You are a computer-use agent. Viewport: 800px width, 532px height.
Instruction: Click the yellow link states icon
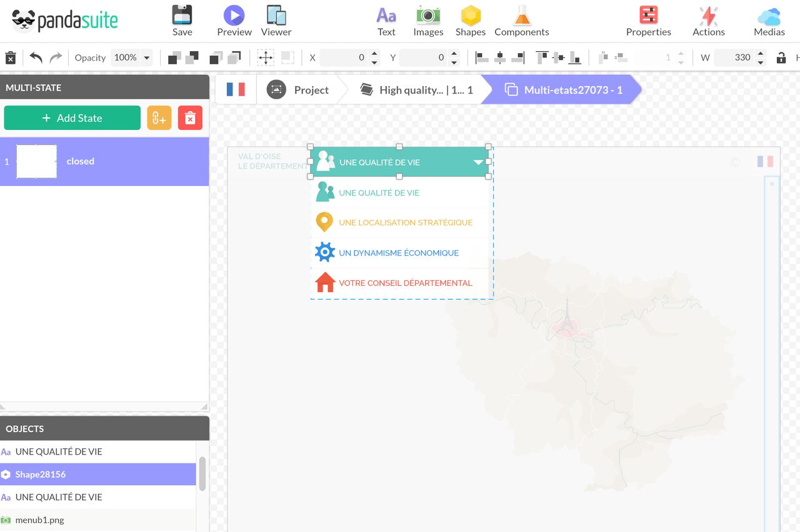(159, 117)
